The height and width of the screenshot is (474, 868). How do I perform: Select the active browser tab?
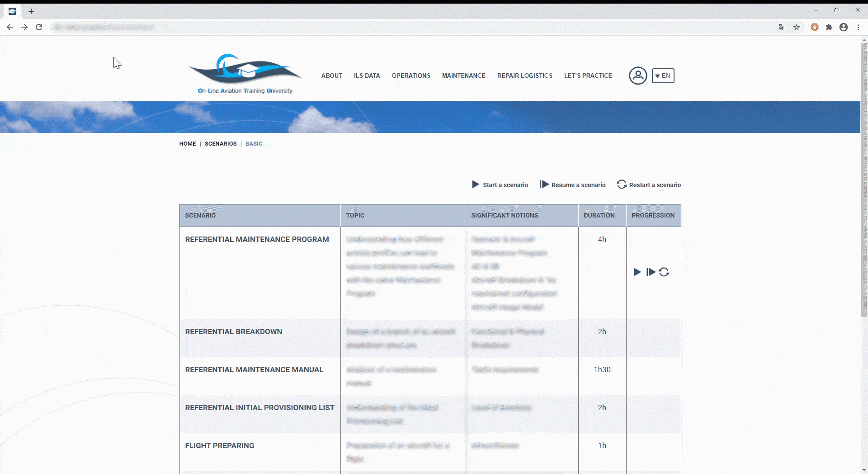point(12,11)
